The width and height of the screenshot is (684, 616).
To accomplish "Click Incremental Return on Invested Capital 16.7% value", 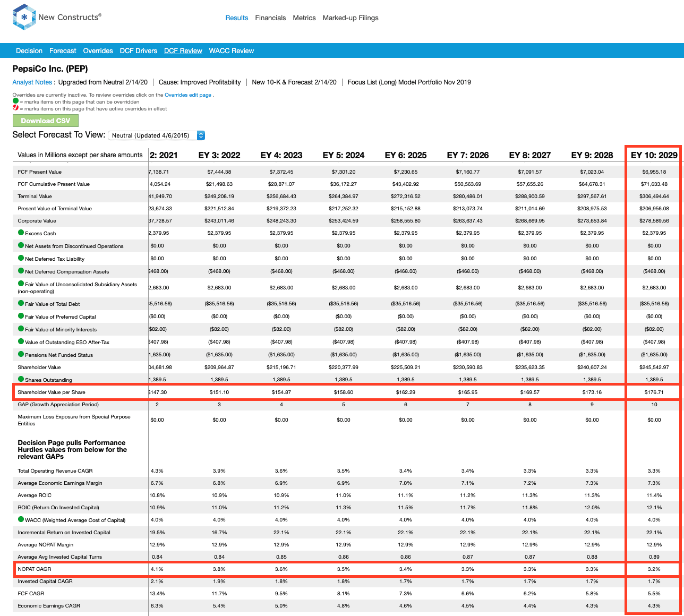I will click(x=219, y=533).
